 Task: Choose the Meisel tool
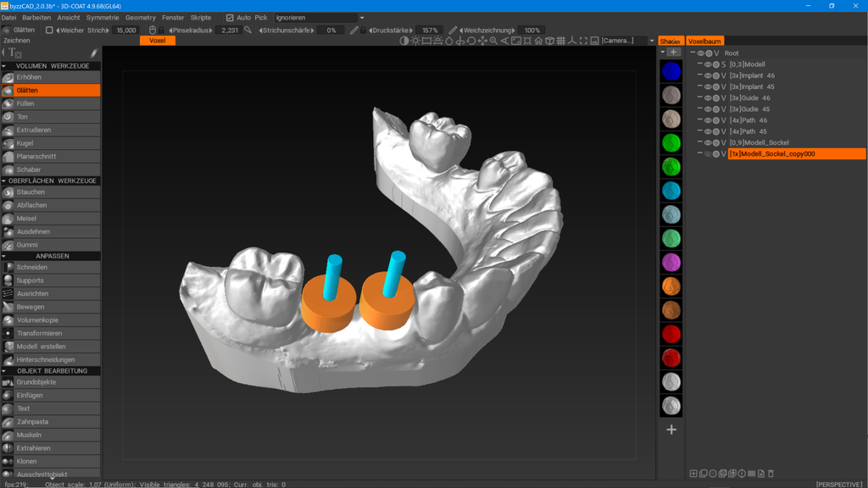coord(51,219)
